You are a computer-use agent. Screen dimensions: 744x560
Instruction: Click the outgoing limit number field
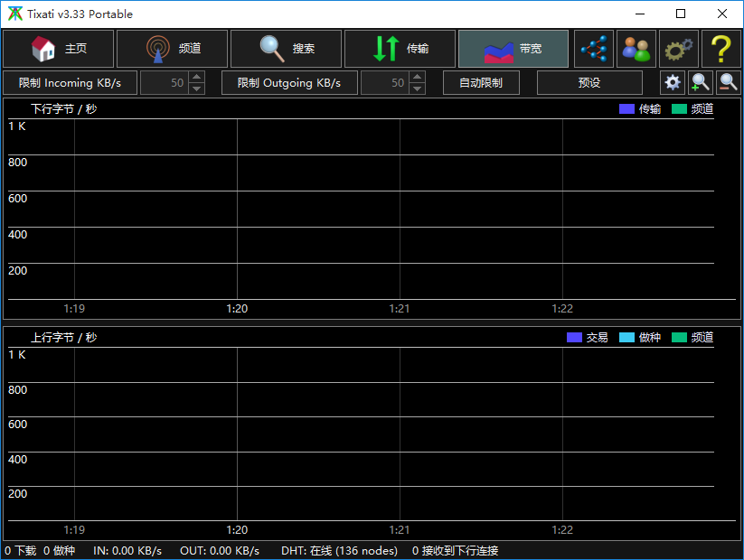click(385, 82)
